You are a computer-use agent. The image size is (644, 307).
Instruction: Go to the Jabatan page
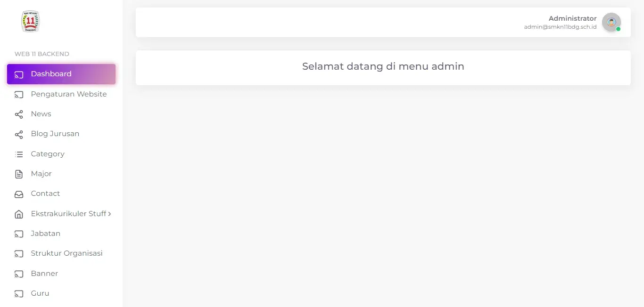(61, 234)
